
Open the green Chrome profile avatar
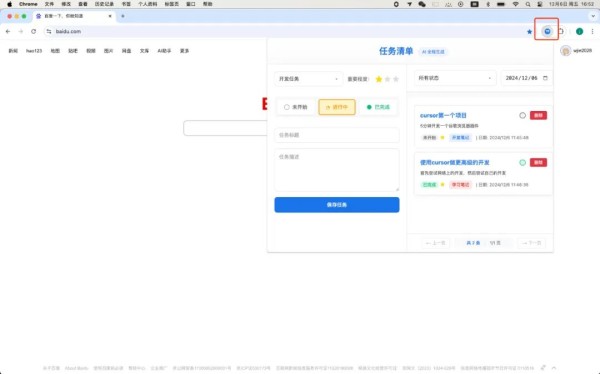tap(579, 31)
